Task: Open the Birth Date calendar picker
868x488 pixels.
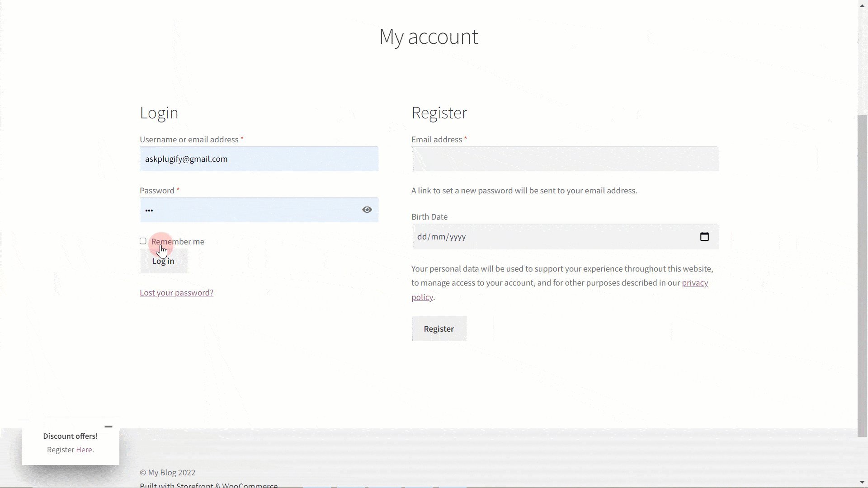Action: tap(704, 237)
